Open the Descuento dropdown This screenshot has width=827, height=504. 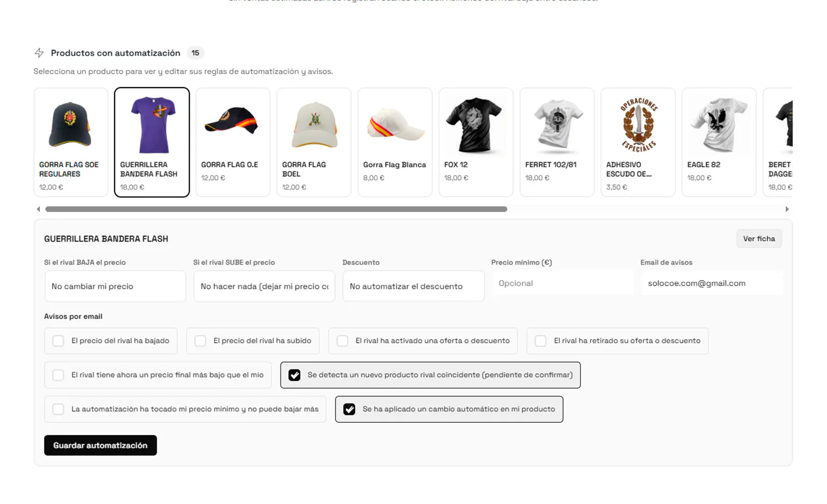pos(413,286)
